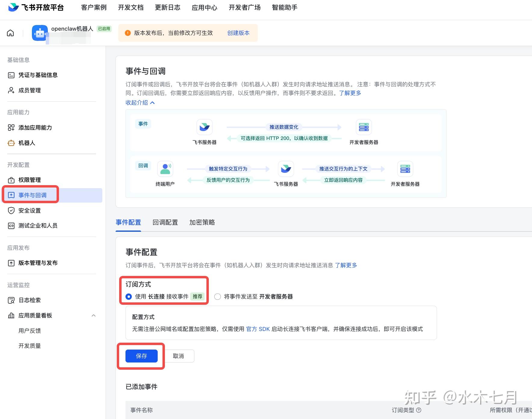This screenshot has height=419, width=532.
Task: Click the 添加应用能力 grid icon
Action: tap(11, 128)
